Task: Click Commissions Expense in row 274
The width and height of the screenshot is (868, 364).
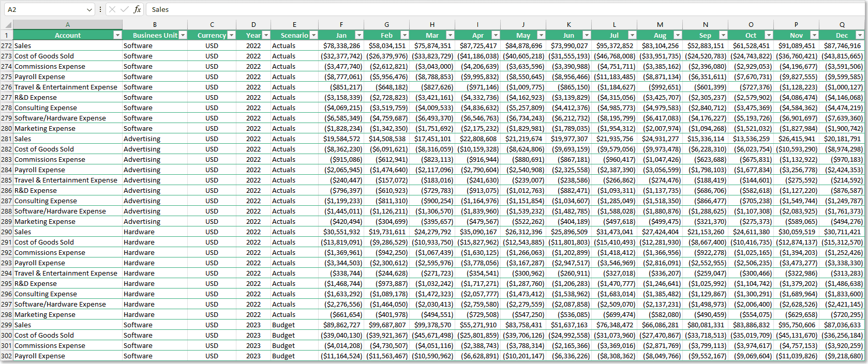Action: (x=68, y=66)
